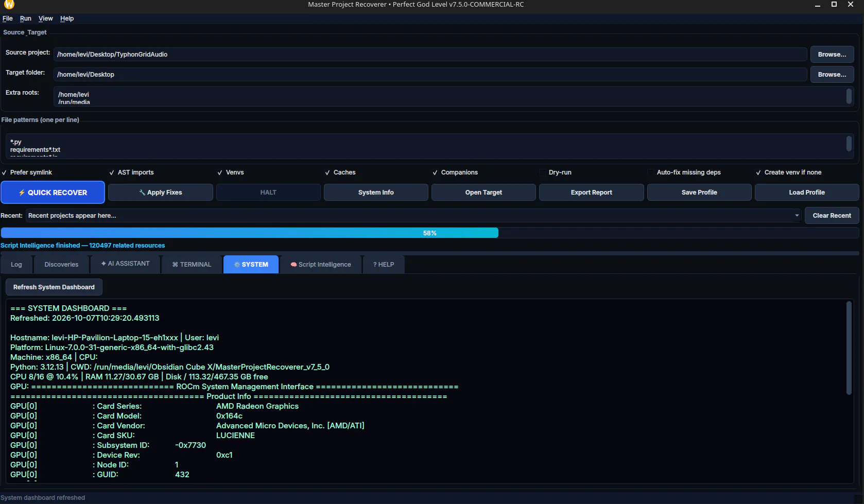Click the system dashboard vertical scrollbar
This screenshot has height=504, width=864.
(x=849, y=348)
